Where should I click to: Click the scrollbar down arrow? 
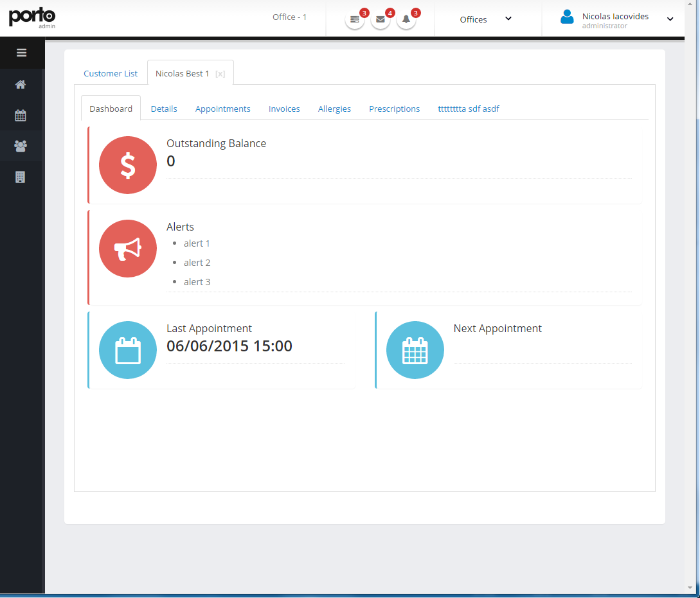pyautogui.click(x=690, y=588)
